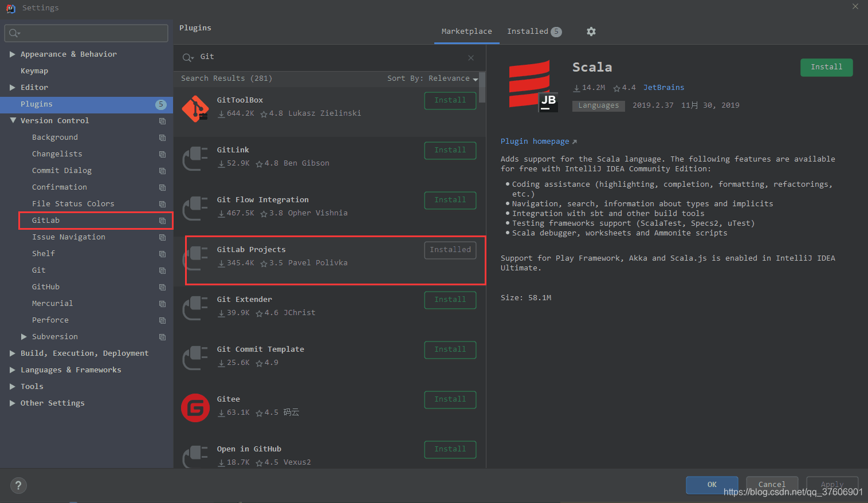The width and height of the screenshot is (868, 503).
Task: Open the Plugin homepage link
Action: click(x=539, y=142)
